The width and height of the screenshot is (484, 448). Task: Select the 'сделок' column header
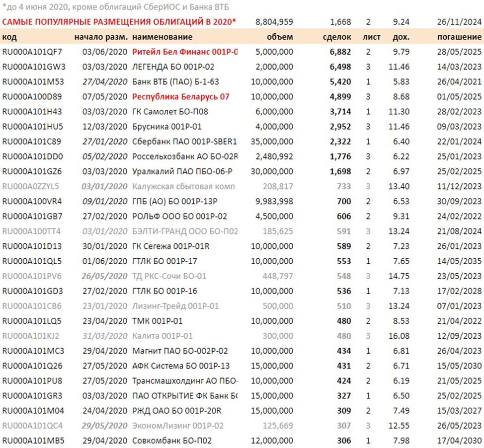(x=336, y=37)
